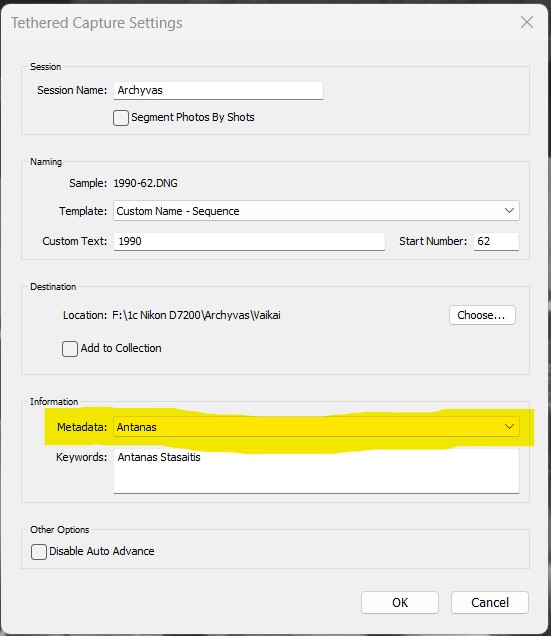The height and width of the screenshot is (636, 551).
Task: Close the Tethered Capture Settings dialog
Action: [527, 22]
